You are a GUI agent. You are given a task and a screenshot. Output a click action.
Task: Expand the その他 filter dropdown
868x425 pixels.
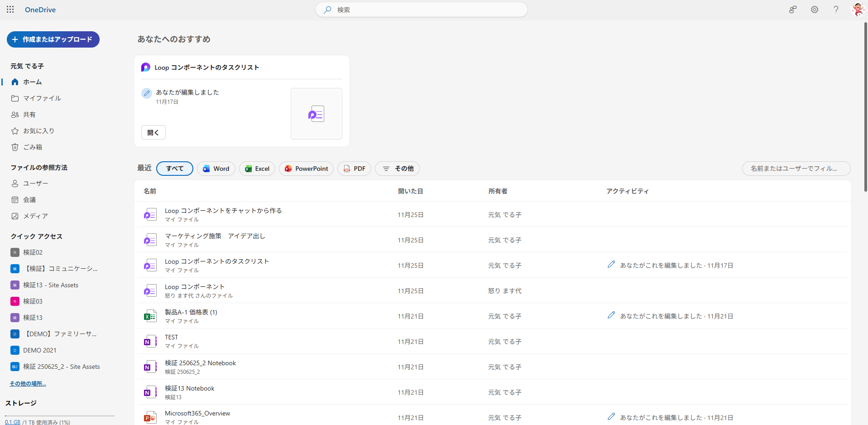click(x=397, y=169)
